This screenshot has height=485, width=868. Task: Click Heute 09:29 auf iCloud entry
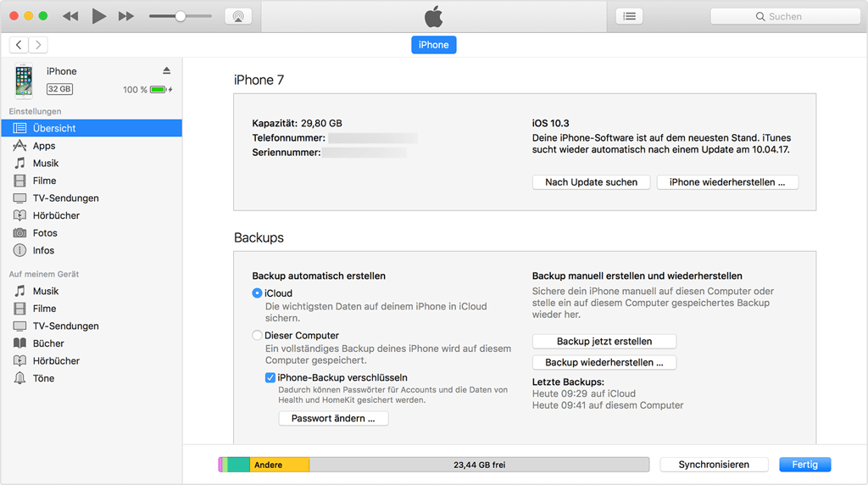pyautogui.click(x=584, y=393)
